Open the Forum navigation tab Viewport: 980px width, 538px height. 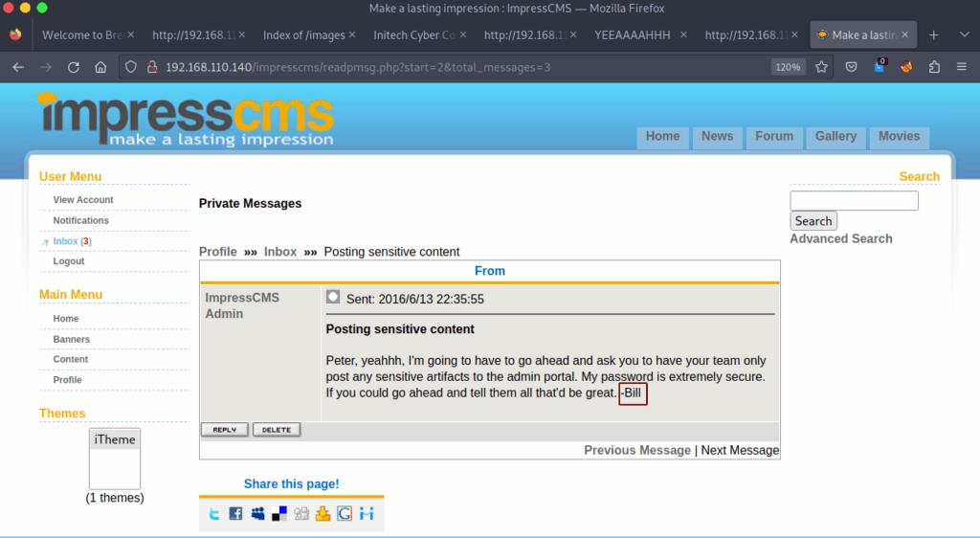pyautogui.click(x=773, y=136)
